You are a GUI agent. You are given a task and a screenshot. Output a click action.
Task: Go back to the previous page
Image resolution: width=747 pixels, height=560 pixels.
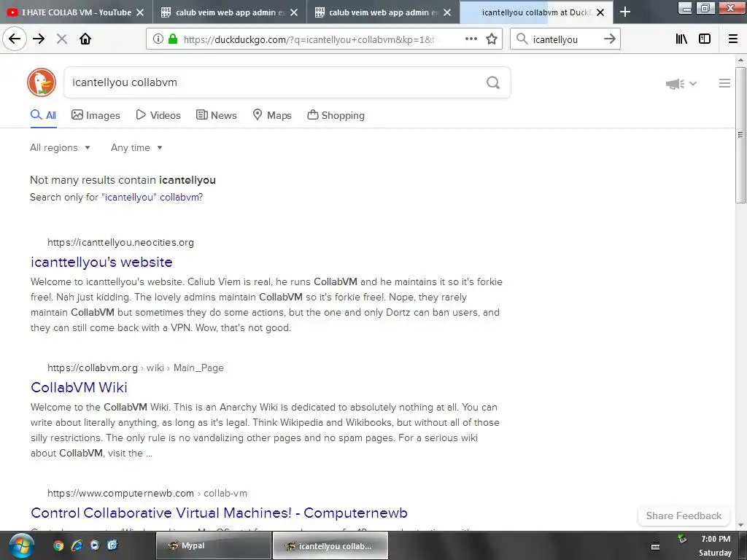15,39
